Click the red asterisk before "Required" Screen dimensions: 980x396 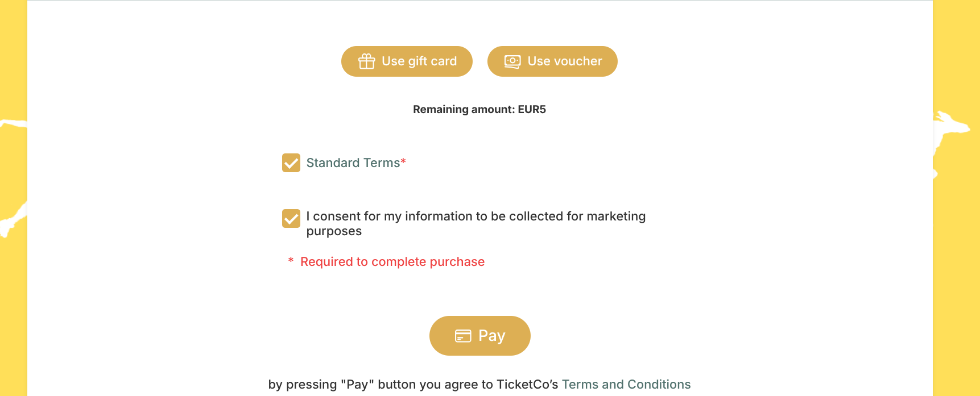coord(291,261)
